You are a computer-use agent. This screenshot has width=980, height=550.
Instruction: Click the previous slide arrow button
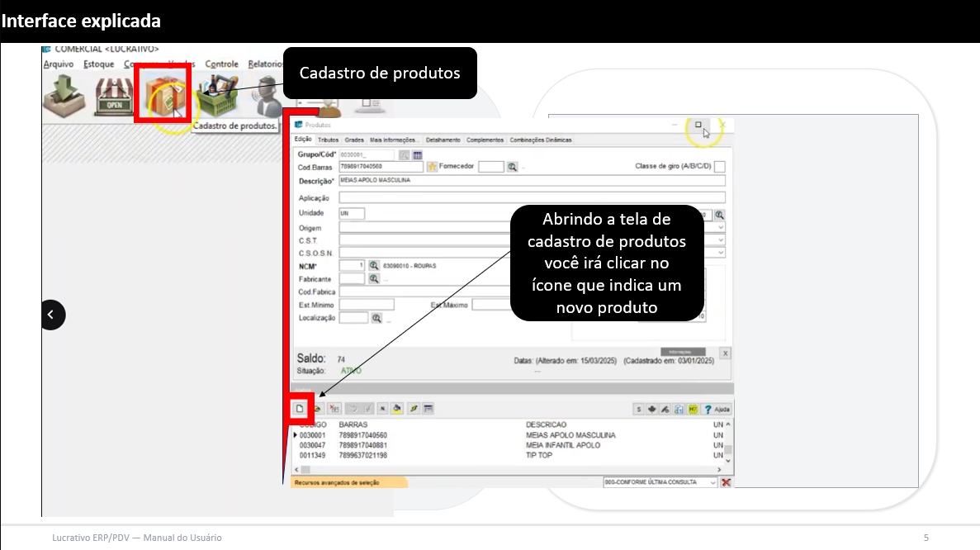coord(53,315)
